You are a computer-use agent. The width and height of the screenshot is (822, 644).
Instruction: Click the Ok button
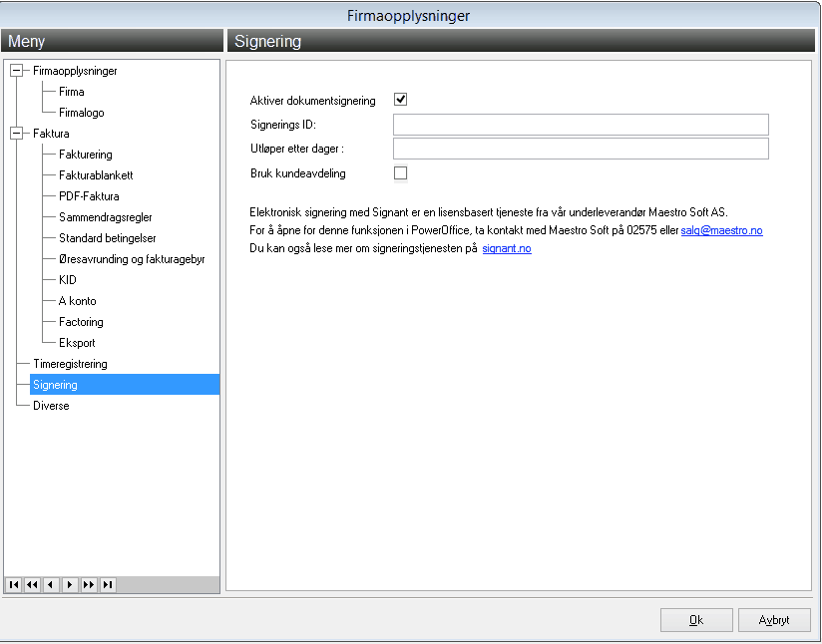(x=696, y=620)
